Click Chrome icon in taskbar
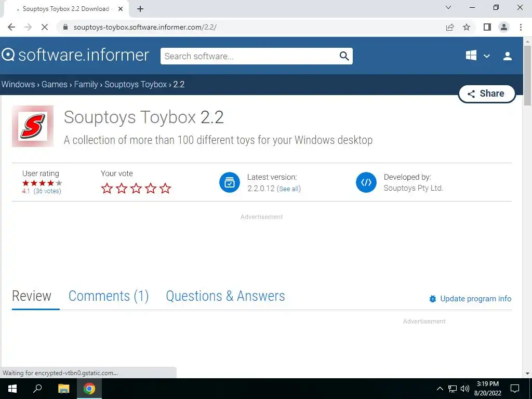Screen dimensions: 532x399 coord(89,389)
